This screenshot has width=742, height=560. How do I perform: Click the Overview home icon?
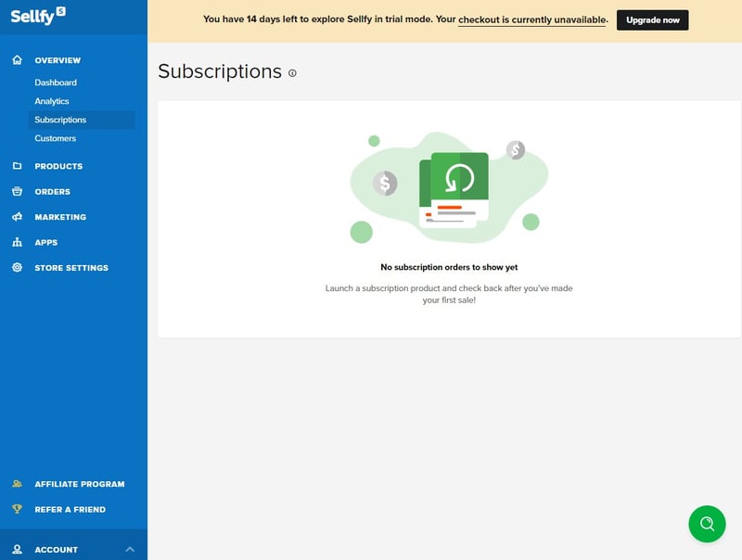(x=17, y=60)
